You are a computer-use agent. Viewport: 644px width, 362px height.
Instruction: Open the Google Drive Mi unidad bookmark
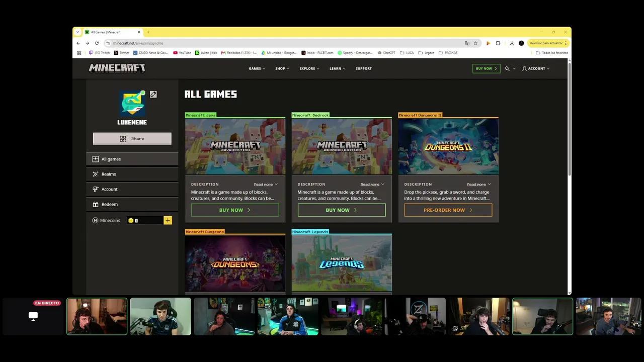pyautogui.click(x=279, y=53)
